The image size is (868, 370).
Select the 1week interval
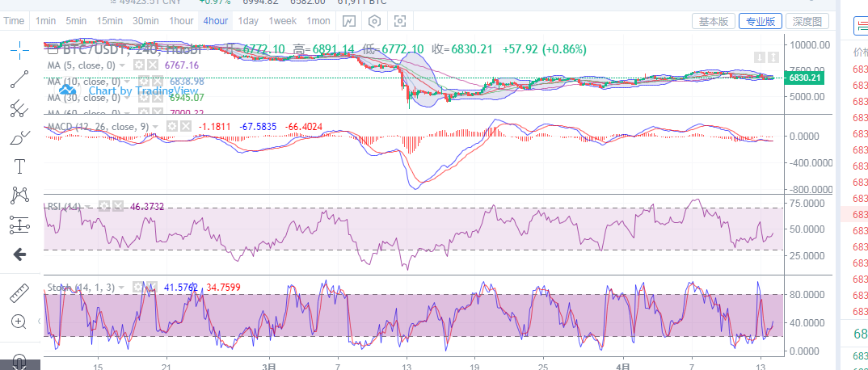[283, 21]
